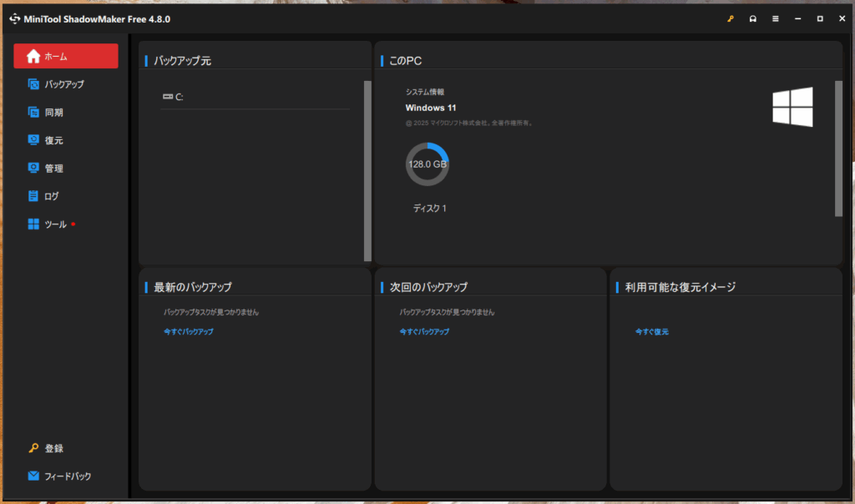Image resolution: width=855 pixels, height=504 pixels.
Task: Click the orange key icon in title bar
Action: (731, 18)
